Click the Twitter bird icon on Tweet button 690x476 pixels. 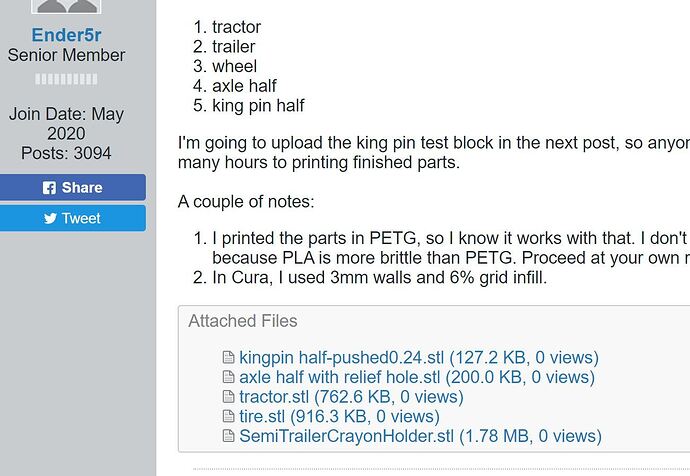tap(50, 218)
